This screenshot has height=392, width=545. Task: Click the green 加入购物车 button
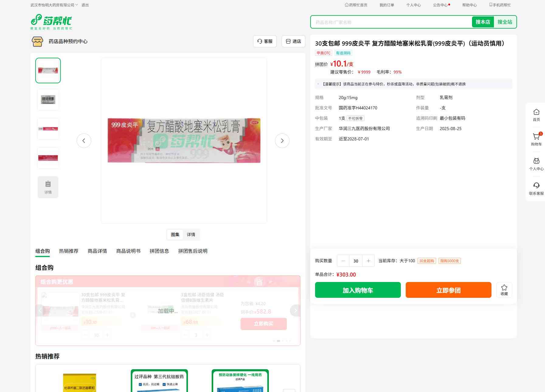point(358,290)
